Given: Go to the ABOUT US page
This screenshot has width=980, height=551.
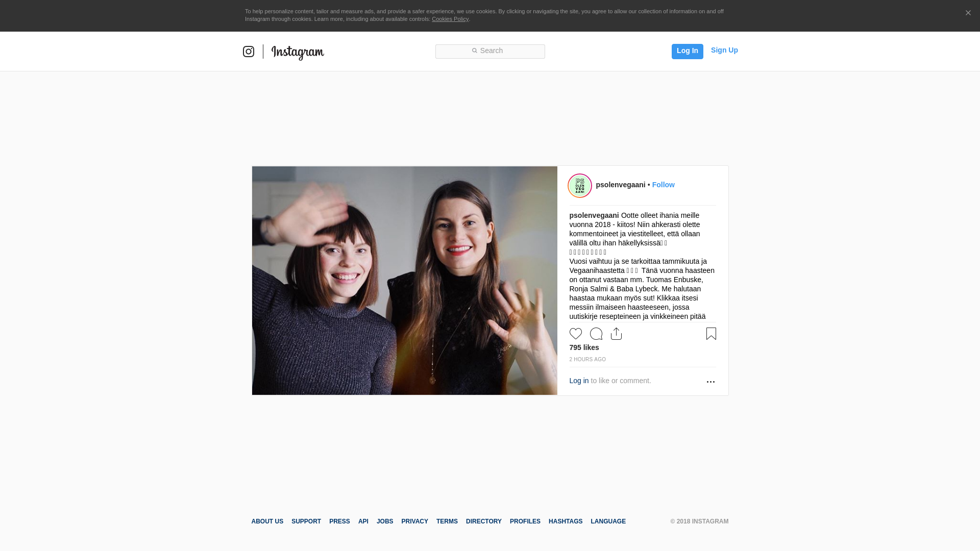Looking at the screenshot, I should [x=267, y=521].
